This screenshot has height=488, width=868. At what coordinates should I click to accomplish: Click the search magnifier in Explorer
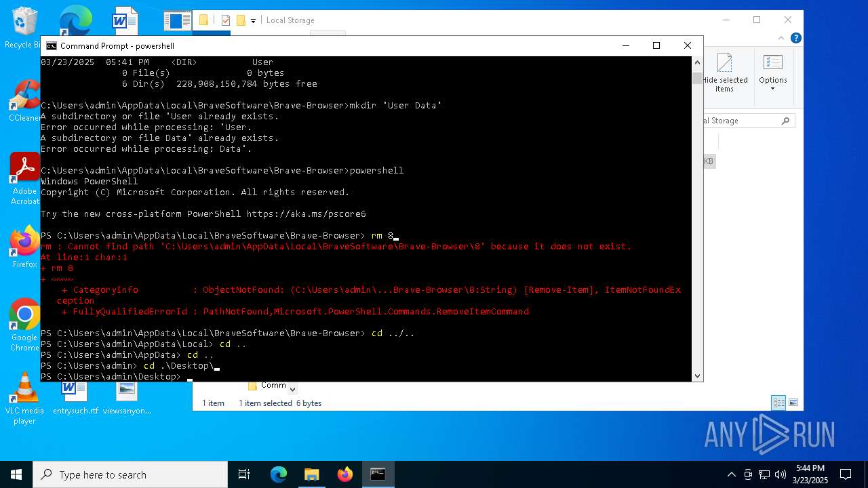(786, 121)
